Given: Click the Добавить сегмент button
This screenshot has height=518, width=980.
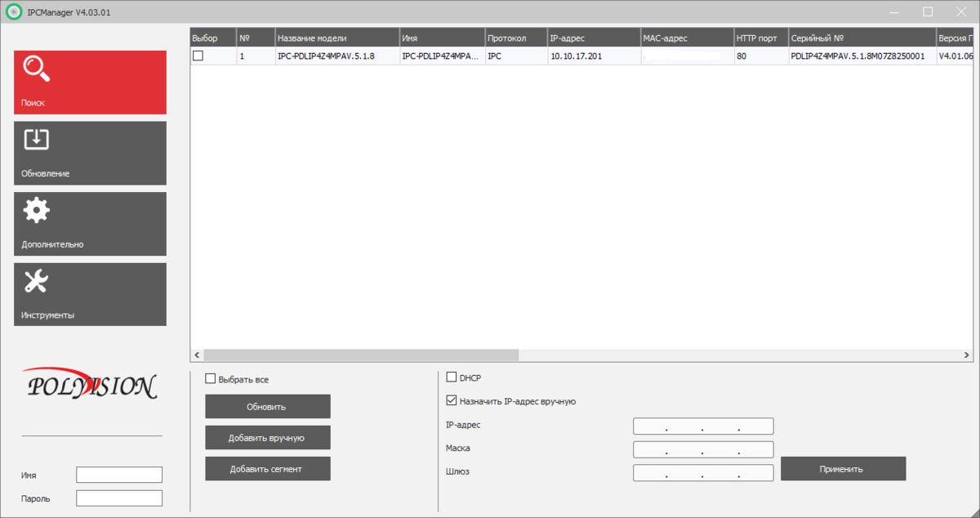Looking at the screenshot, I should pos(267,469).
